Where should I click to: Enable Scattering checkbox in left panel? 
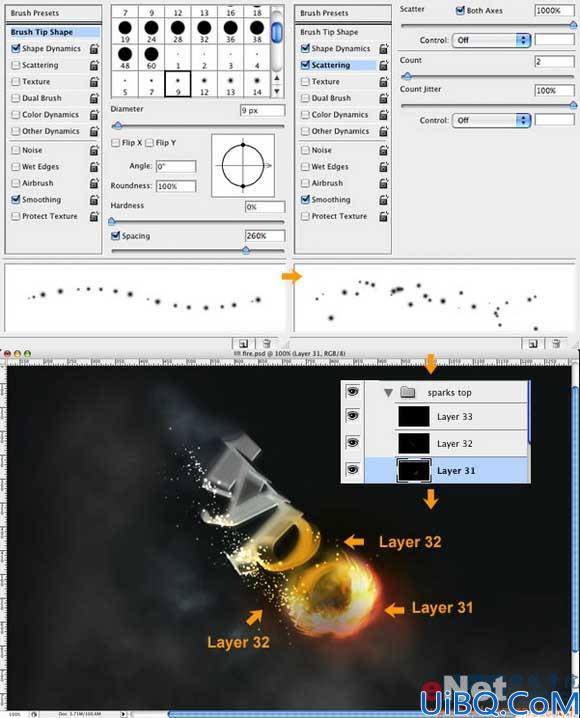coord(16,65)
